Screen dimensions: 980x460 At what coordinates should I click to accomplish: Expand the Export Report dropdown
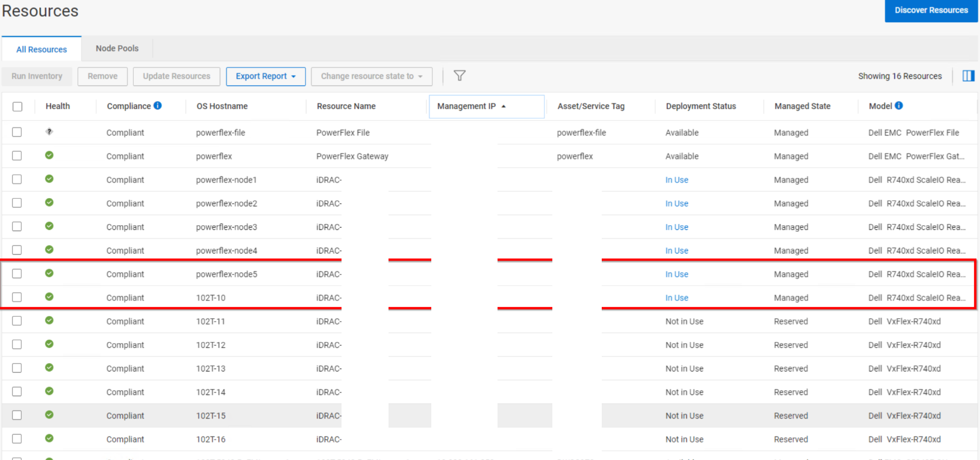click(x=266, y=76)
